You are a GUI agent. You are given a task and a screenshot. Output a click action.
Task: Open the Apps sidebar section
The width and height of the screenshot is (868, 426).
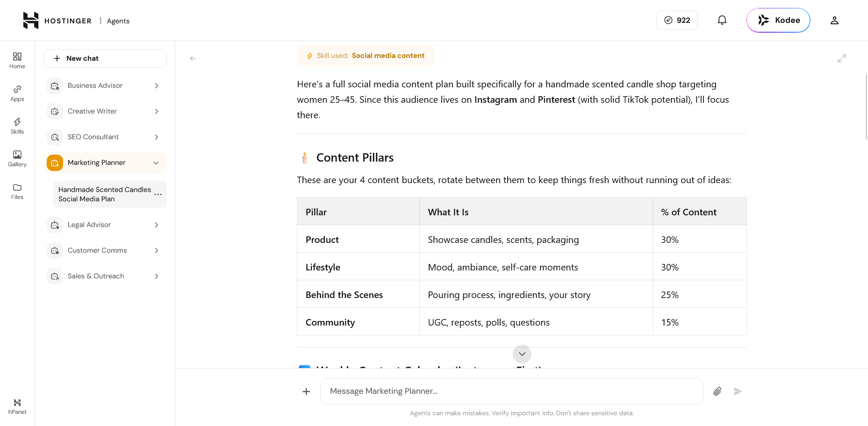point(17,93)
